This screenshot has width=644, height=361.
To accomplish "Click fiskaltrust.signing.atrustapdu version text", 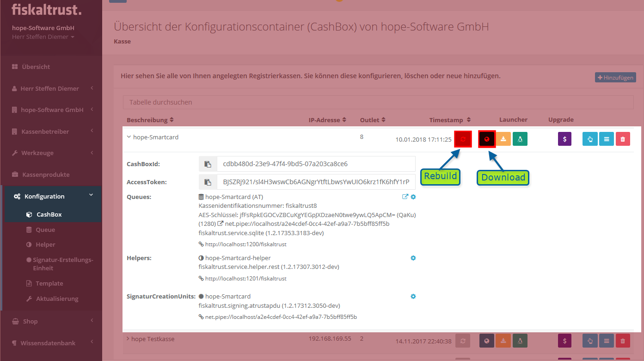I will pos(270,305).
